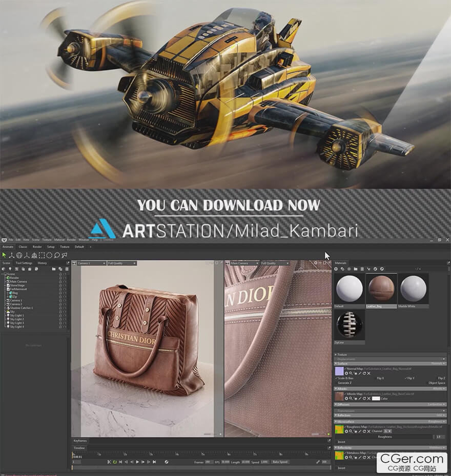Open material folder in Materials toolbar
Image resolution: width=451 pixels, height=476 pixels.
(x=356, y=269)
